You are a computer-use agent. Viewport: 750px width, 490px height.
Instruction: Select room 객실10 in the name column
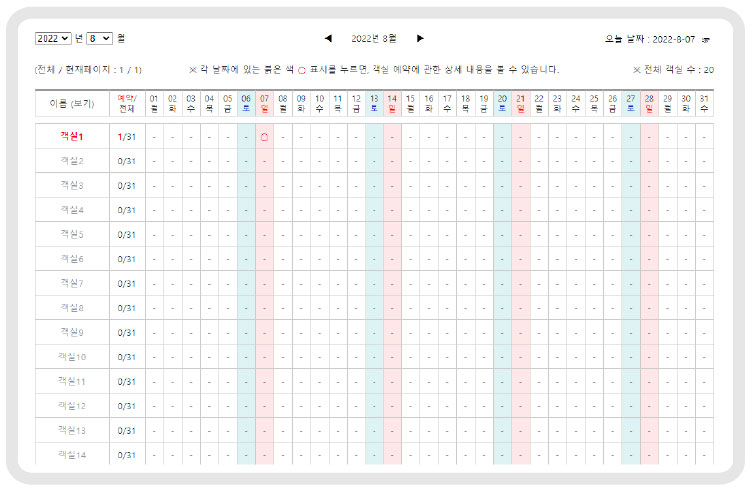coord(69,356)
